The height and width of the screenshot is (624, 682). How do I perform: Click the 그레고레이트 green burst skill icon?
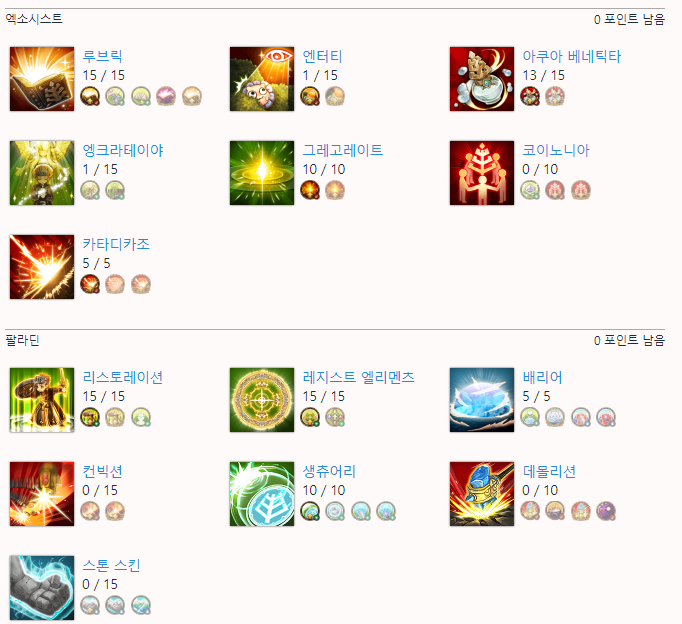tap(262, 173)
